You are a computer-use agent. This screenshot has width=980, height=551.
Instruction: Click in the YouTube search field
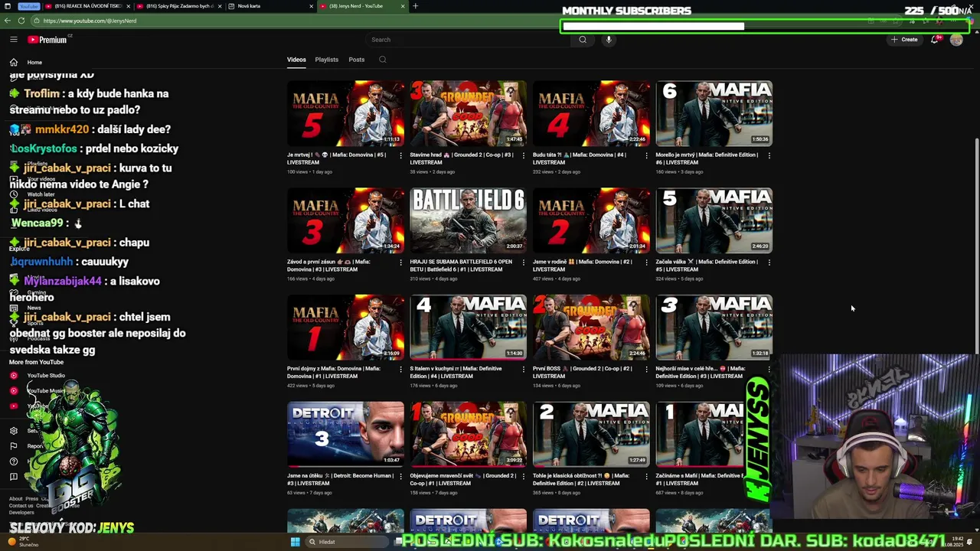467,39
